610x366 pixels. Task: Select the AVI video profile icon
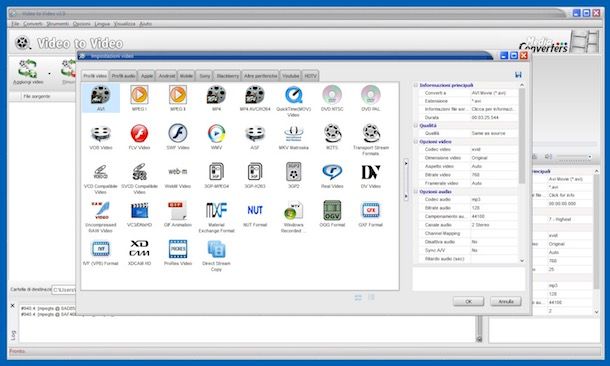tap(100, 96)
